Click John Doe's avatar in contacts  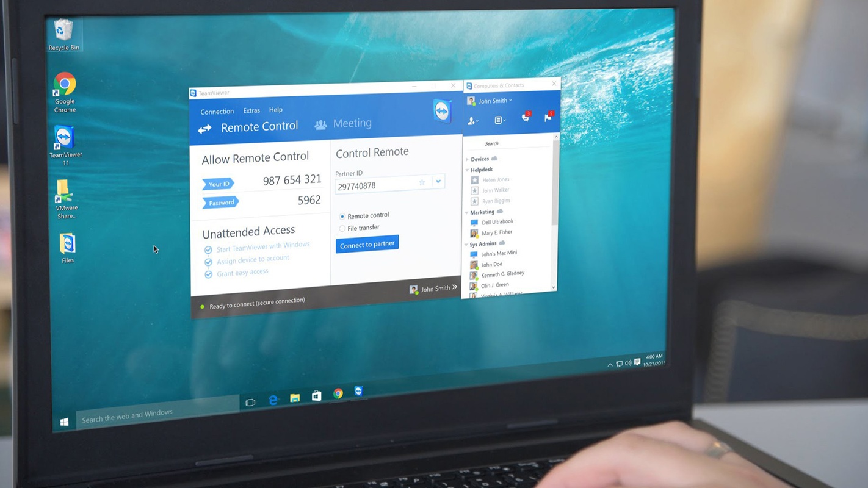click(474, 265)
